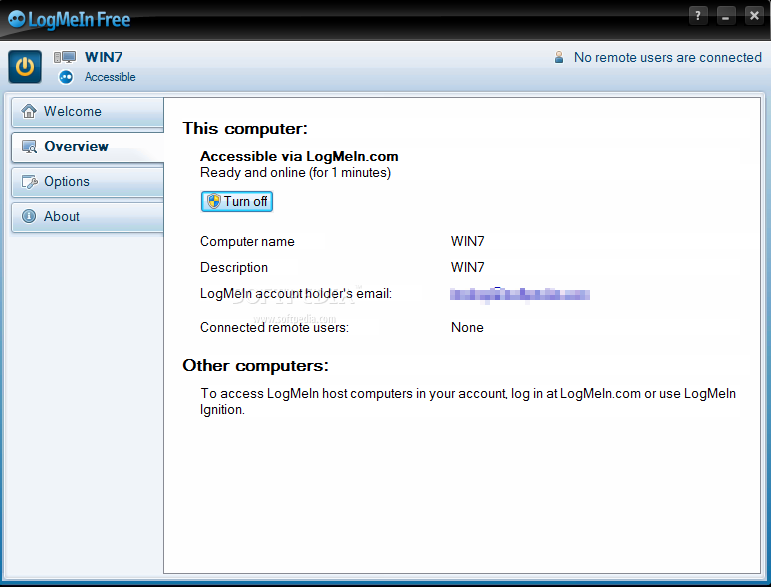Click the computer monitor icon beside WIN7

(x=65, y=58)
